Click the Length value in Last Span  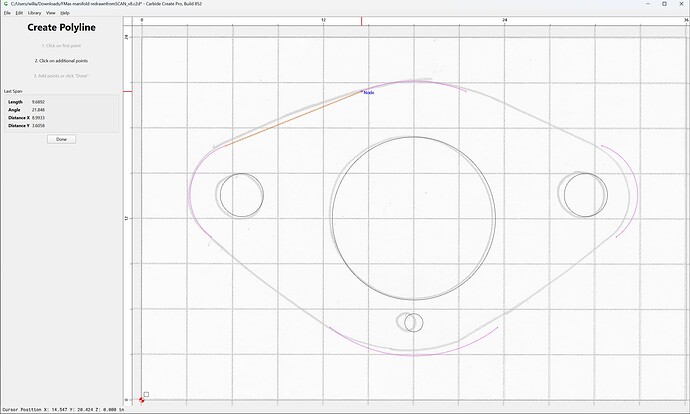click(x=38, y=102)
